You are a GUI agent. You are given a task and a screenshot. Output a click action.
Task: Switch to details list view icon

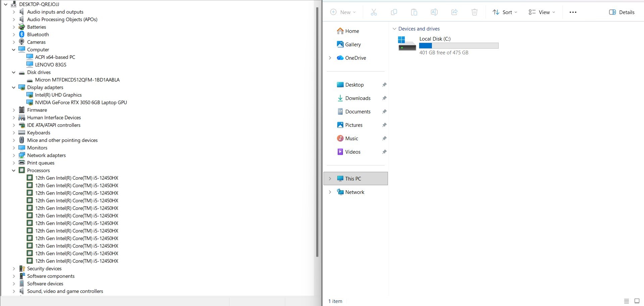(626, 301)
